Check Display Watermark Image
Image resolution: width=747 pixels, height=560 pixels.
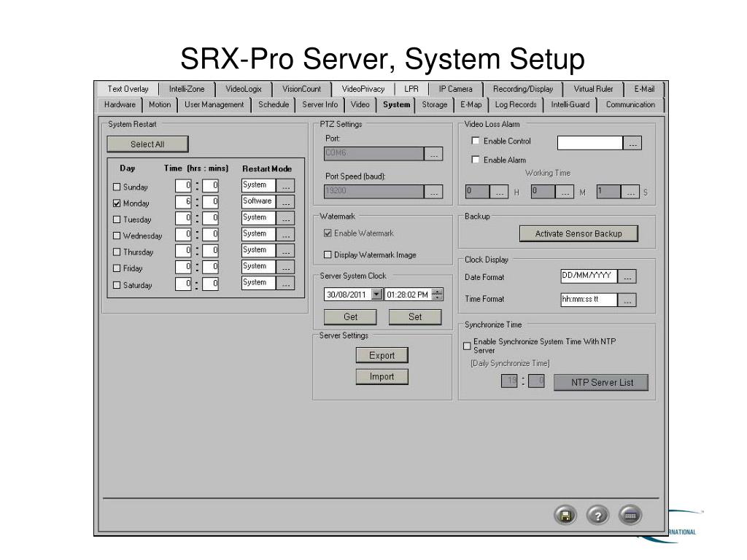click(328, 254)
